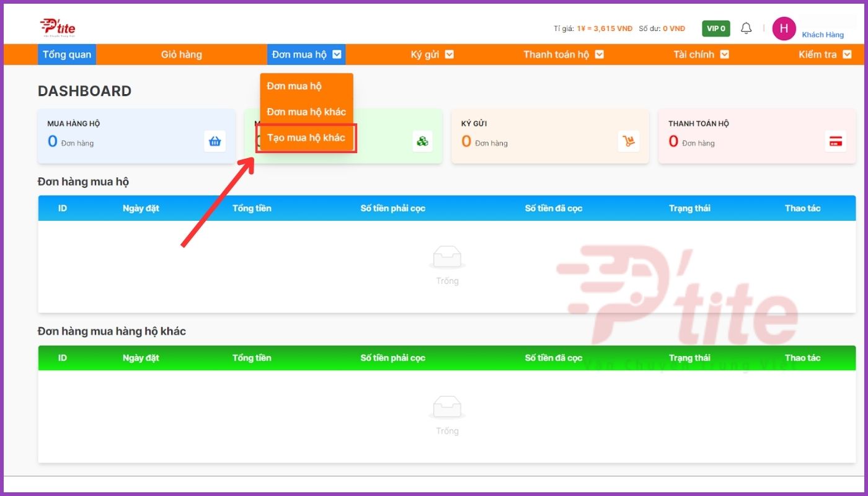Click the empty inbox icon in mua hàng hộ khác table
868x496 pixels.
click(x=447, y=407)
